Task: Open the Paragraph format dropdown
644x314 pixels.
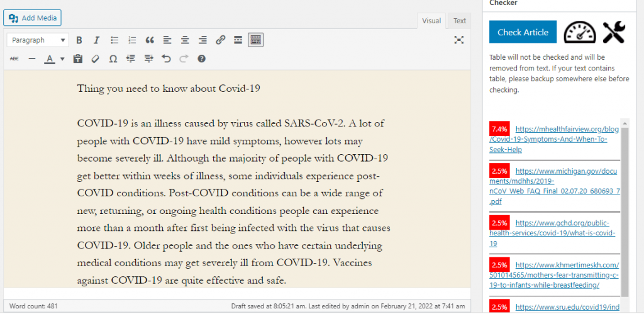Action: click(38, 40)
